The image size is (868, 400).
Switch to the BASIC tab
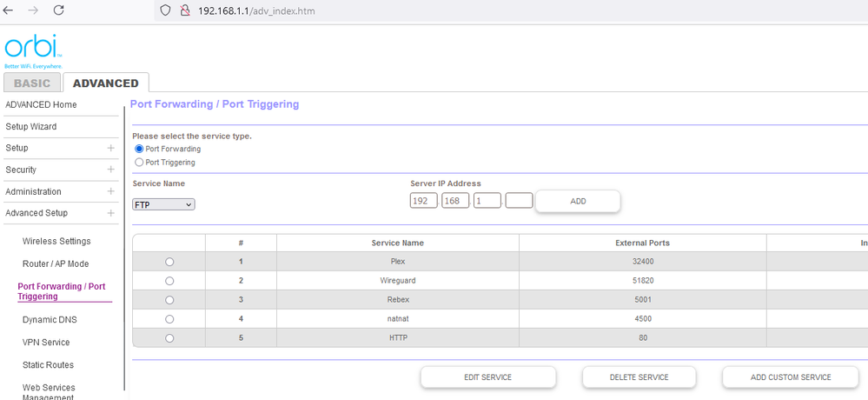[32, 83]
